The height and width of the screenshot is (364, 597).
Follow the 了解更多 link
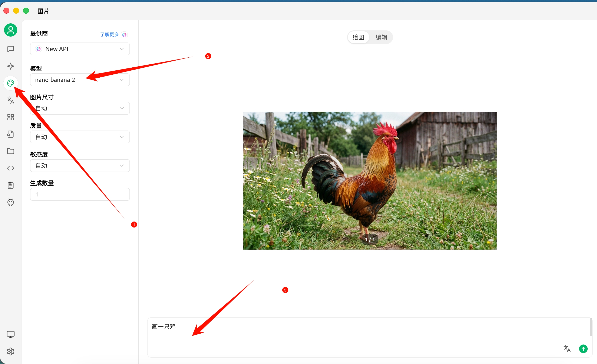pyautogui.click(x=109, y=35)
